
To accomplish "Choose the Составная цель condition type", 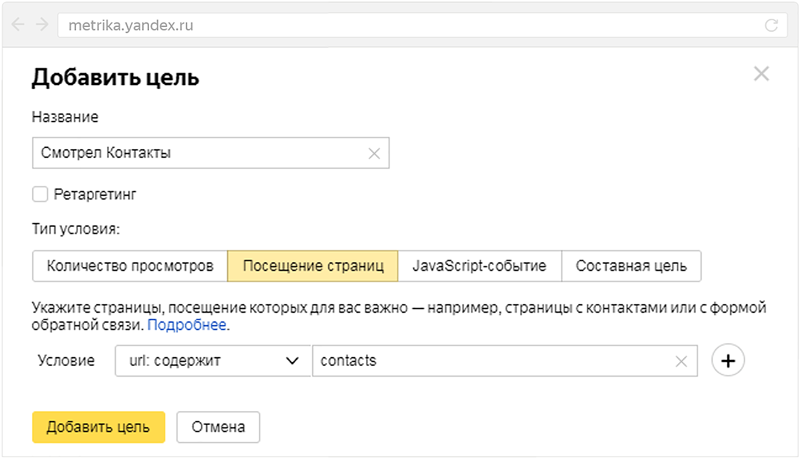I will (630, 266).
